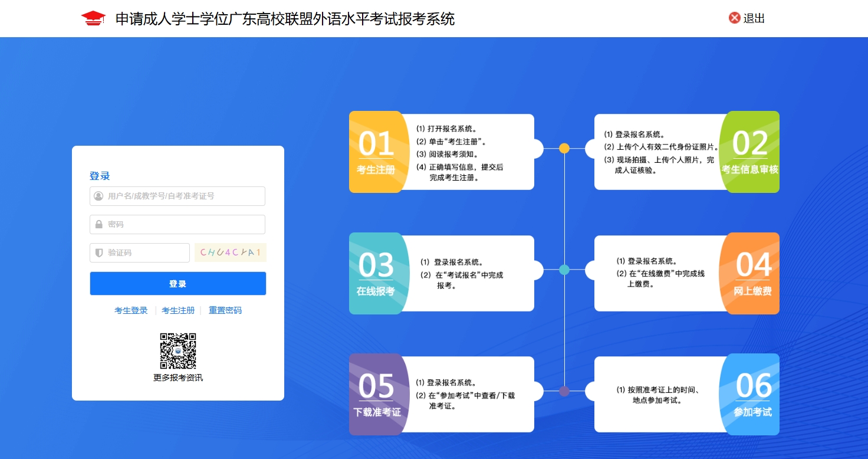Click the graduation cap logo icon
Viewport: 868px width, 459px height.
(93, 18)
